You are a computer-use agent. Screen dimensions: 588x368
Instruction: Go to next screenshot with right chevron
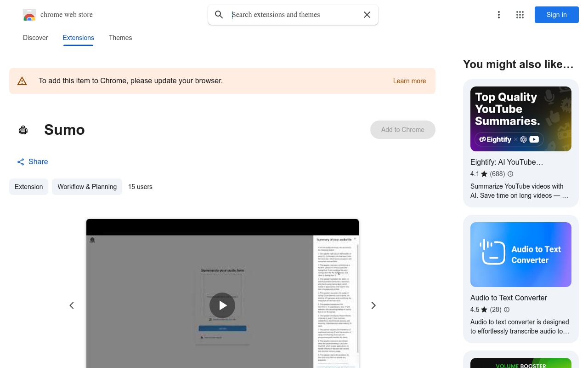tap(373, 305)
